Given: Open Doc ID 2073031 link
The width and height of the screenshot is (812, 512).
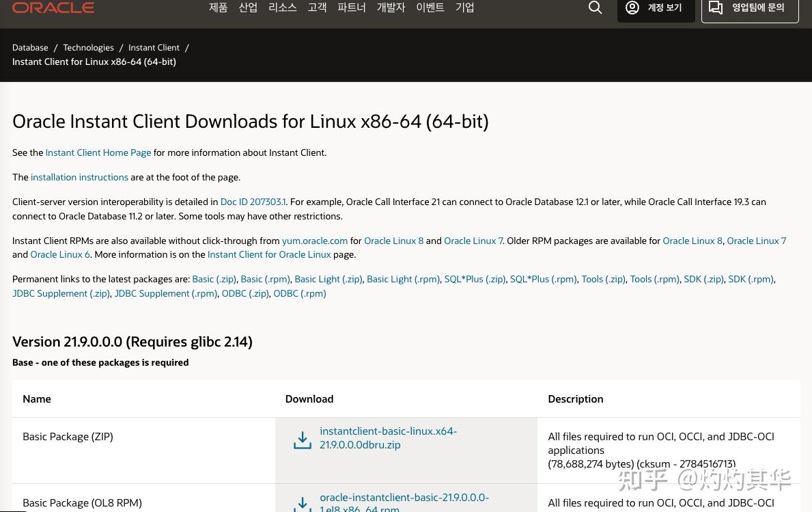Looking at the screenshot, I should click(x=253, y=202).
